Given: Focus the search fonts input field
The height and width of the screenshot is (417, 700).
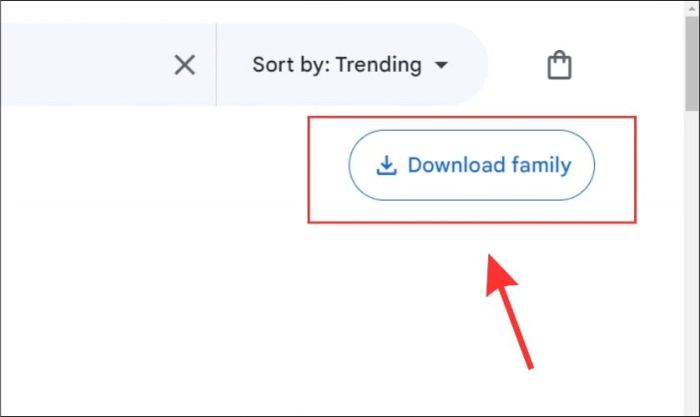Looking at the screenshot, I should point(85,65).
